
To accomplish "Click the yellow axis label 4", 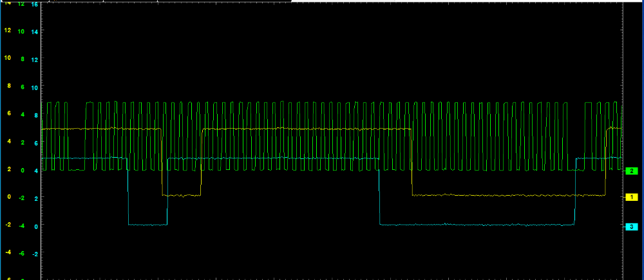I will tap(9, 142).
